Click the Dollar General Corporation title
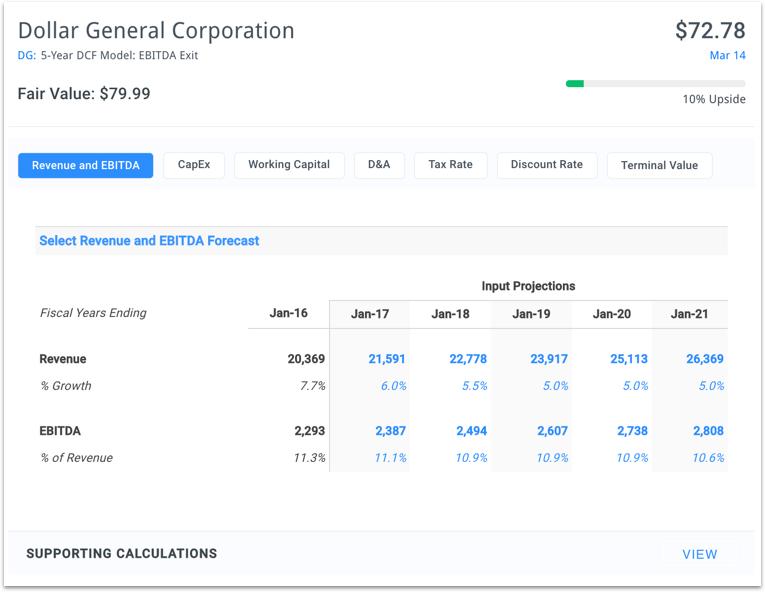The image size is (765, 592). click(x=156, y=30)
